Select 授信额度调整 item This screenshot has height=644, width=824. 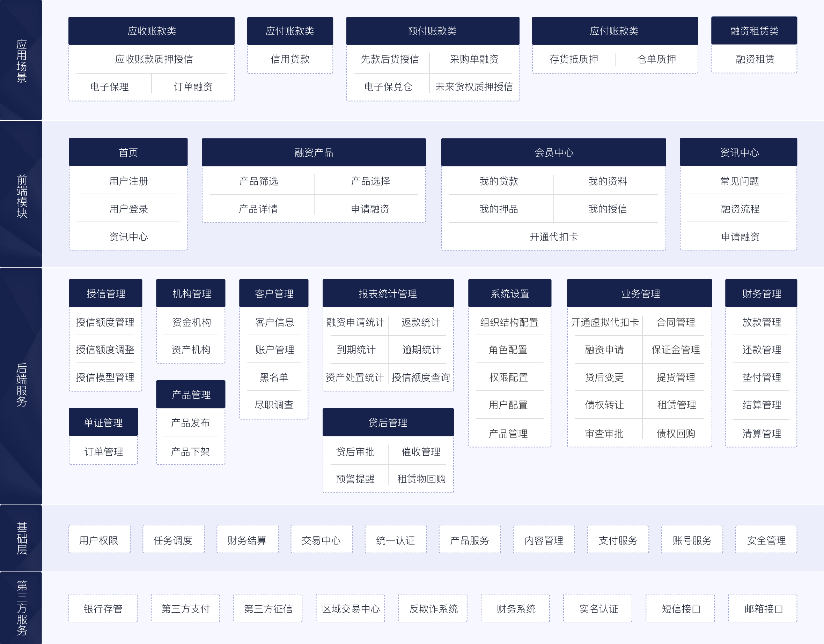coord(105,350)
